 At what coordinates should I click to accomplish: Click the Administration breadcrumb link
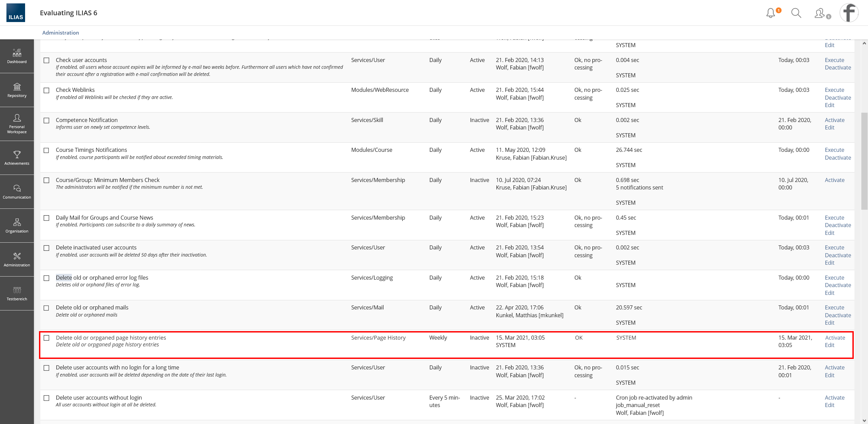(x=60, y=33)
